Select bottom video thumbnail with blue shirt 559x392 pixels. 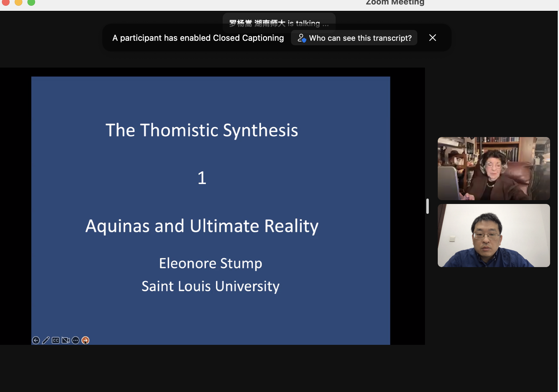494,236
